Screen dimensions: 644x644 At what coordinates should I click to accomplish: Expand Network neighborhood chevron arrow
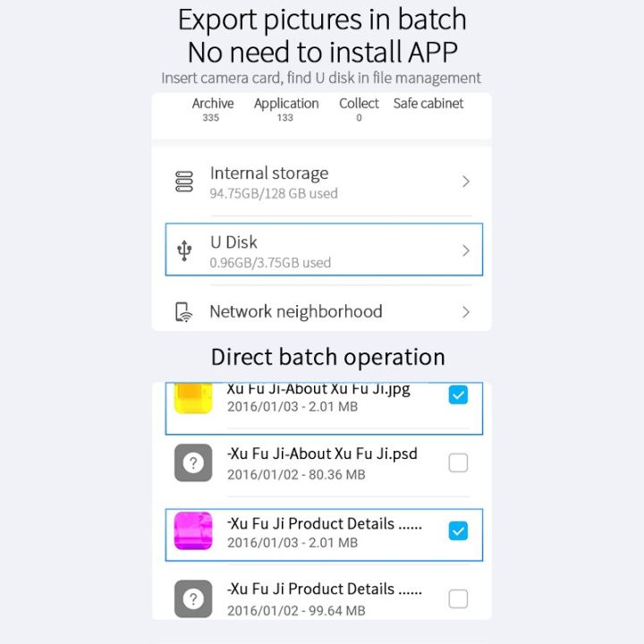click(466, 312)
